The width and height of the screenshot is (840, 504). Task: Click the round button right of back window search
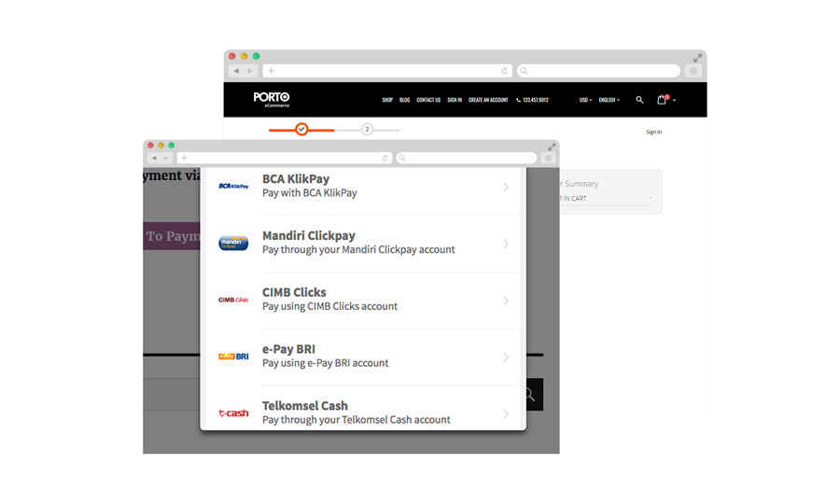tap(693, 71)
